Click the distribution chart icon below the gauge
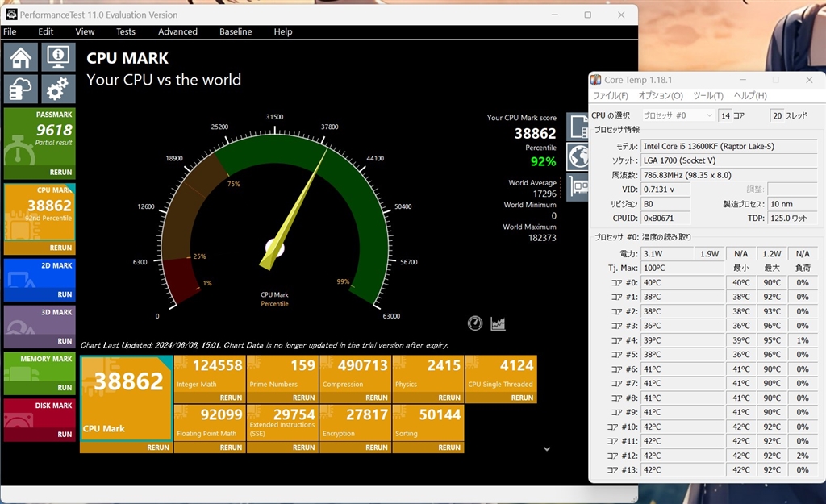 point(498,323)
